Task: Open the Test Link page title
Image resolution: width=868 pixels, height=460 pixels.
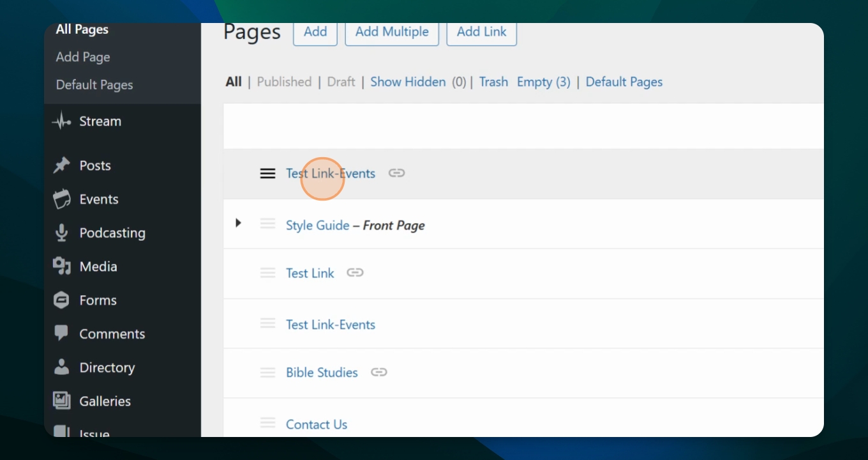Action: tap(310, 273)
